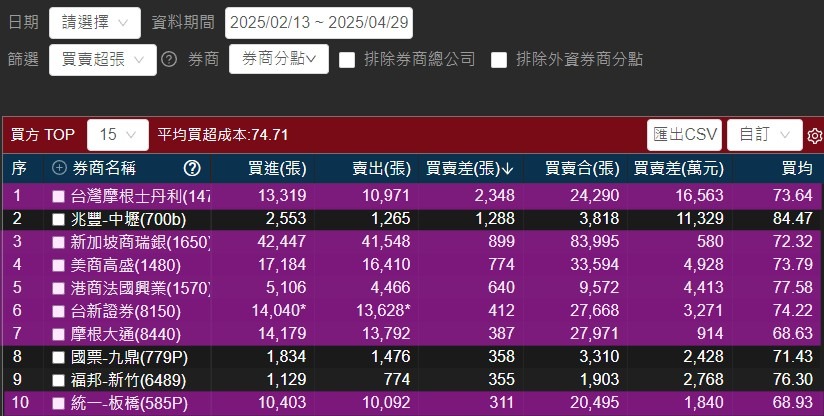
Task: Click the 買賣差 value 774 in 美商高盛 row
Action: point(500,265)
